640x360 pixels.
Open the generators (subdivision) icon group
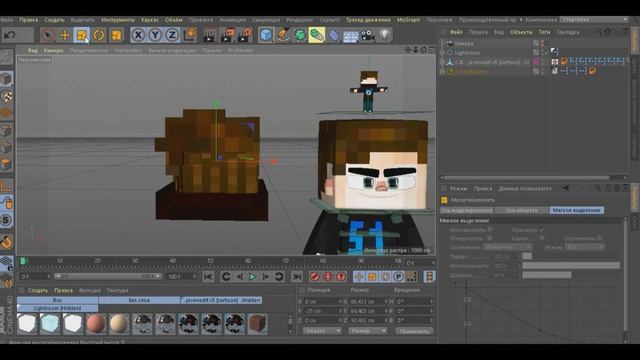(x=300, y=35)
